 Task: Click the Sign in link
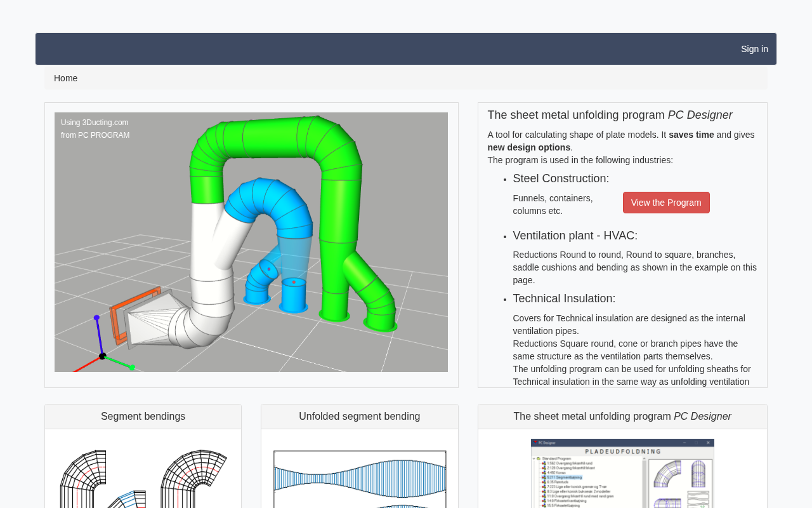point(754,49)
